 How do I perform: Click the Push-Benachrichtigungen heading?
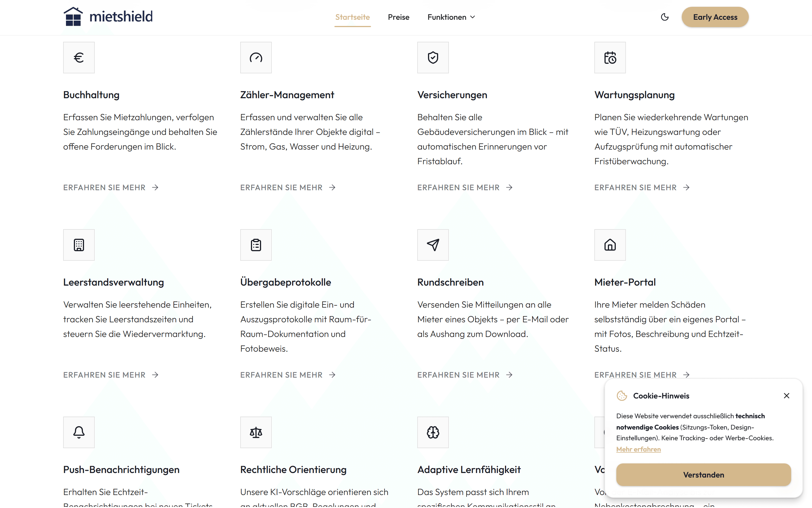[121, 469]
